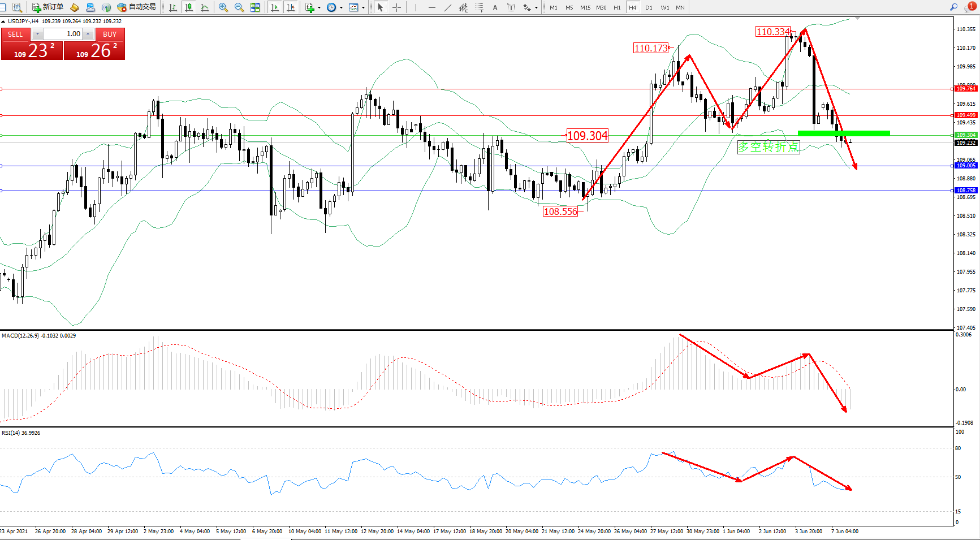Zoom out of the chart
Image resolution: width=980 pixels, height=540 pixels.
pos(239,7)
